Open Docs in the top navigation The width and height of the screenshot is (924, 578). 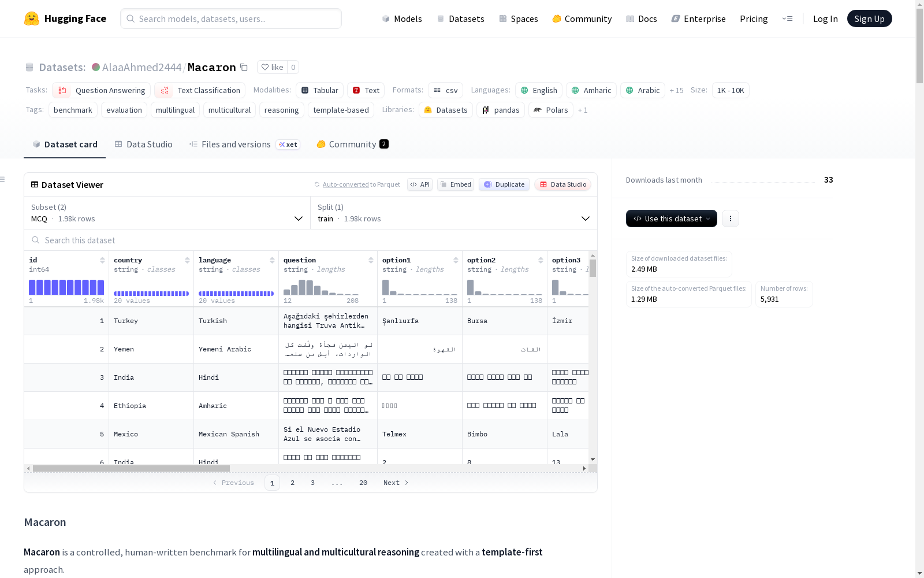(642, 18)
